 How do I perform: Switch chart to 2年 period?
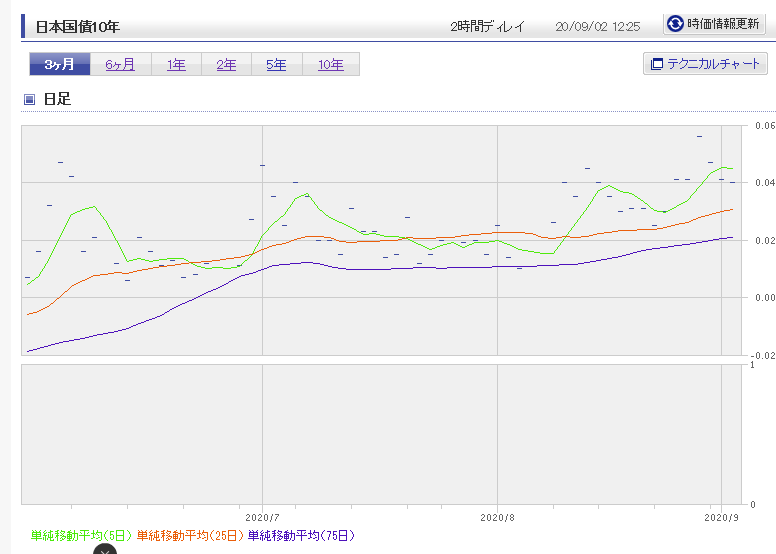[x=226, y=64]
